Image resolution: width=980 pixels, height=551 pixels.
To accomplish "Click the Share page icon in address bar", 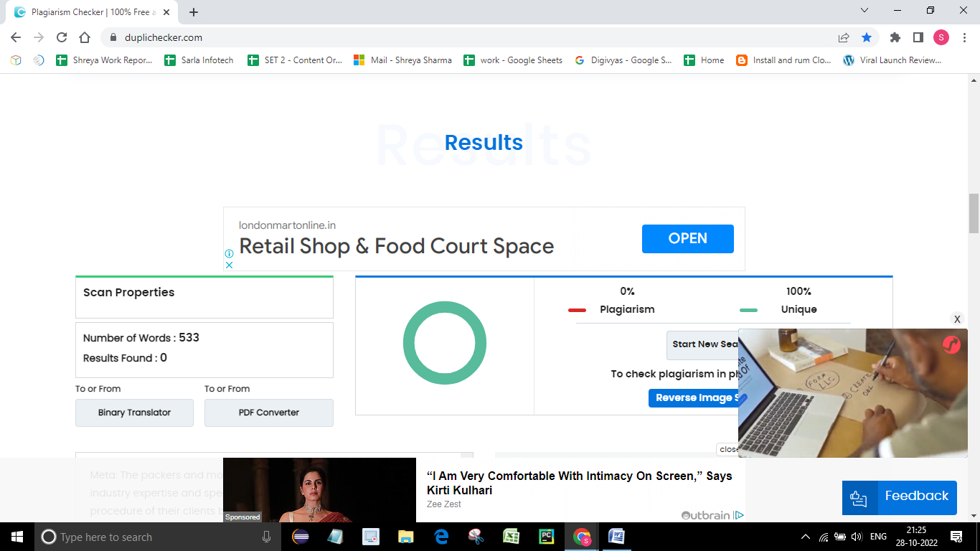I will point(844,37).
